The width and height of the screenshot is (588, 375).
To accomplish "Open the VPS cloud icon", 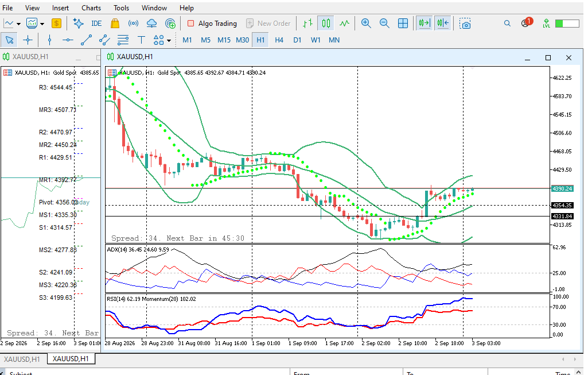I will point(151,24).
